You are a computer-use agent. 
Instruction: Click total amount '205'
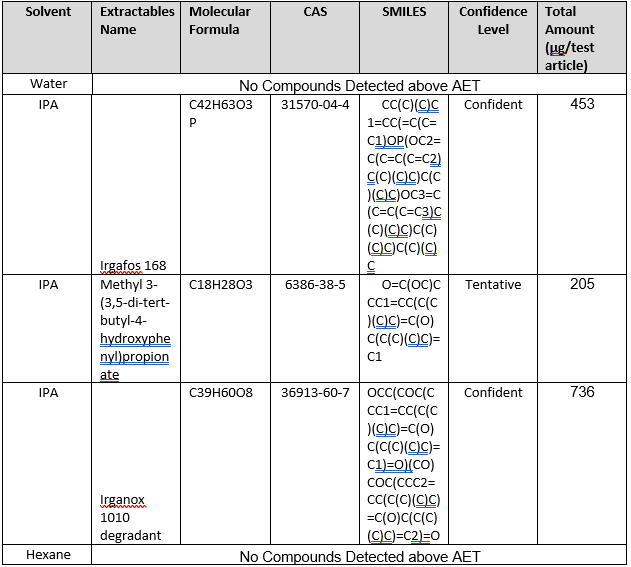tap(582, 284)
